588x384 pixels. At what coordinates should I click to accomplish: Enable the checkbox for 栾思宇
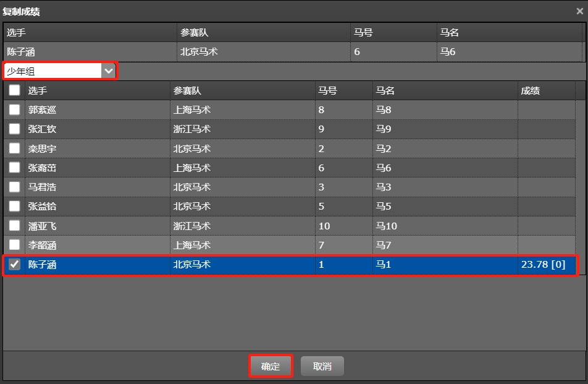[14, 148]
